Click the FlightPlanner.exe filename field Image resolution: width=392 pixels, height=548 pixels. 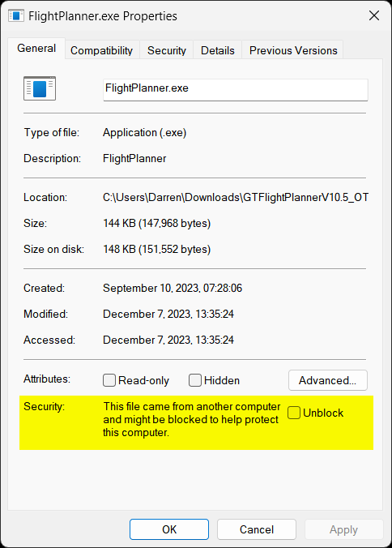[236, 89]
